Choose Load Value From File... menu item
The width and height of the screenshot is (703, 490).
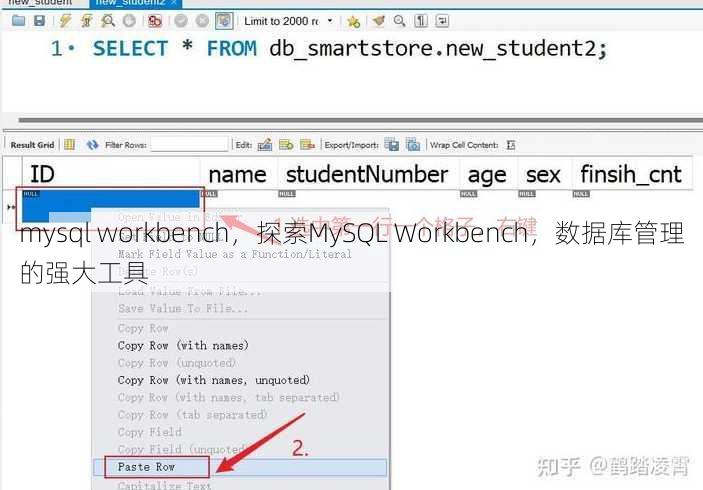coord(190,291)
